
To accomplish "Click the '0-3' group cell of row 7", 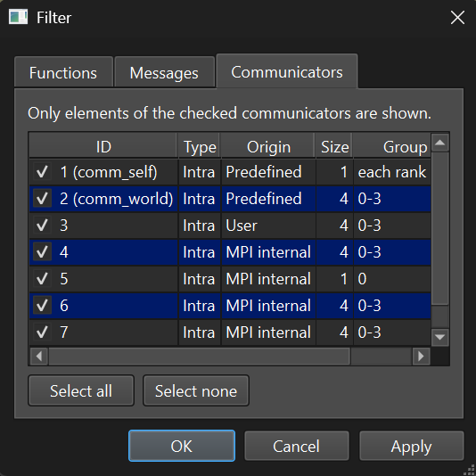I will (392, 332).
